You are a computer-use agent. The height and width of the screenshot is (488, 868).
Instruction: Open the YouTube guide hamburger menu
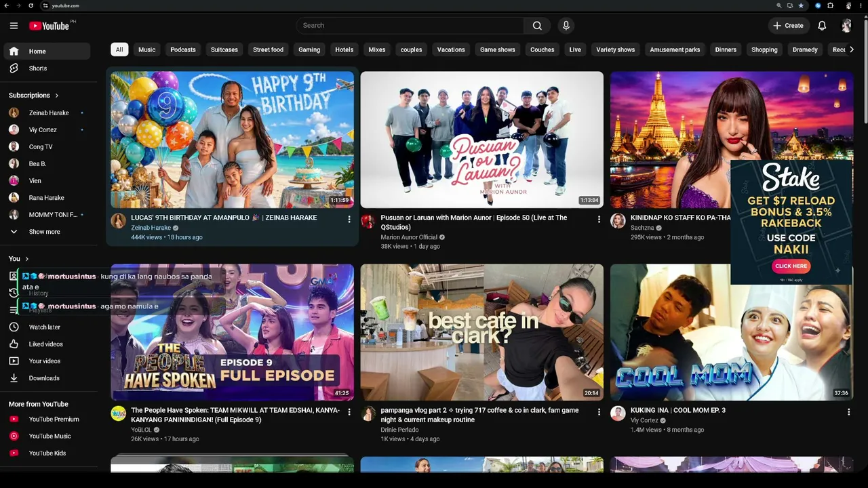click(x=14, y=26)
